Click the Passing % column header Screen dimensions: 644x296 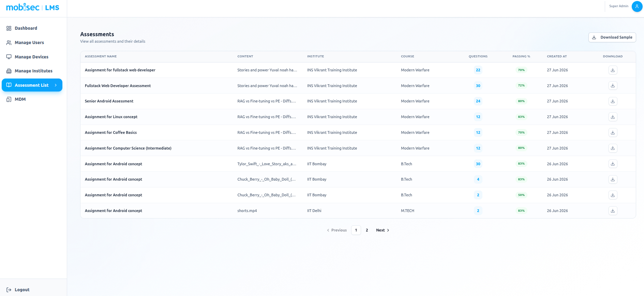point(521,56)
